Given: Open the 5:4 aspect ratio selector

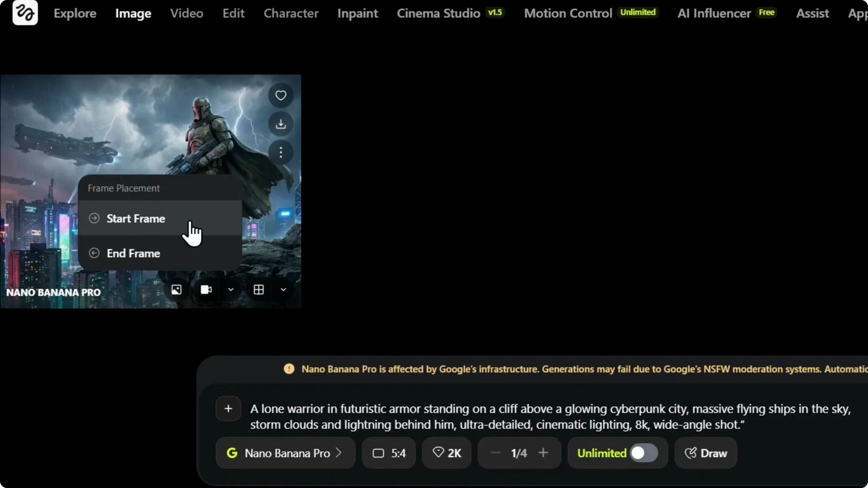Looking at the screenshot, I should [389, 453].
